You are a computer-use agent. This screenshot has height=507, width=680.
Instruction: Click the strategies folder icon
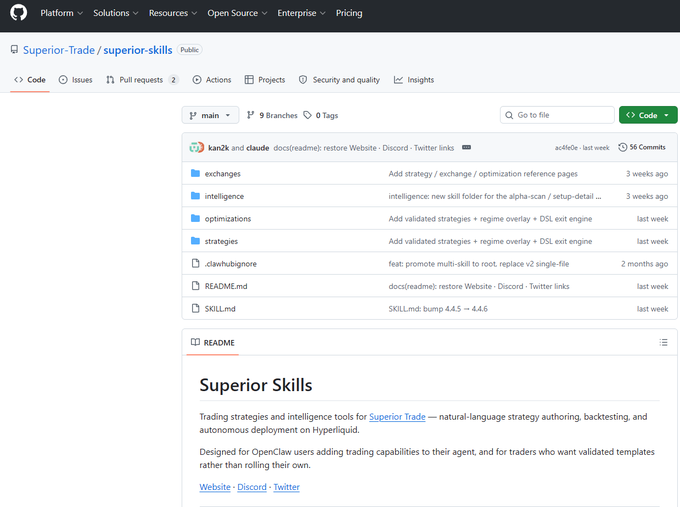[x=196, y=241]
